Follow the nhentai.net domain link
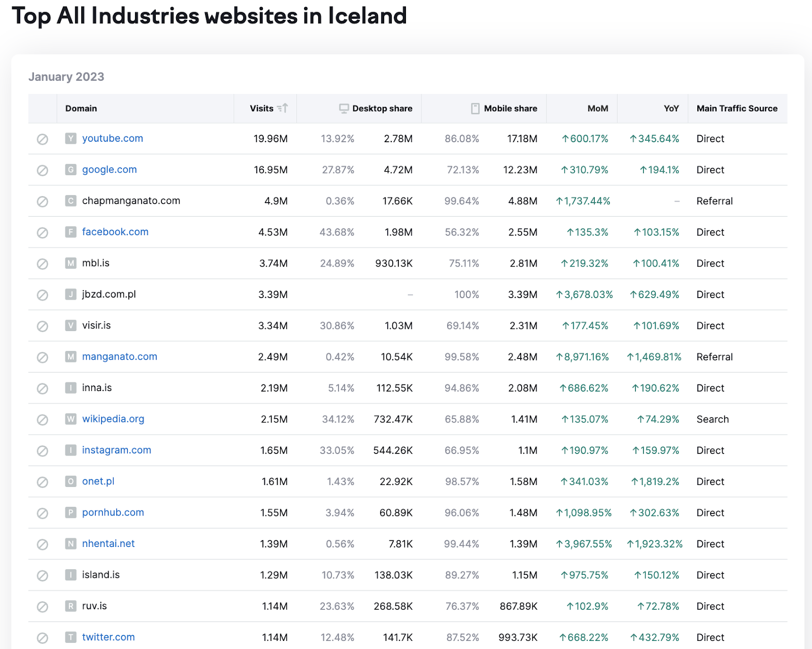 pyautogui.click(x=109, y=544)
